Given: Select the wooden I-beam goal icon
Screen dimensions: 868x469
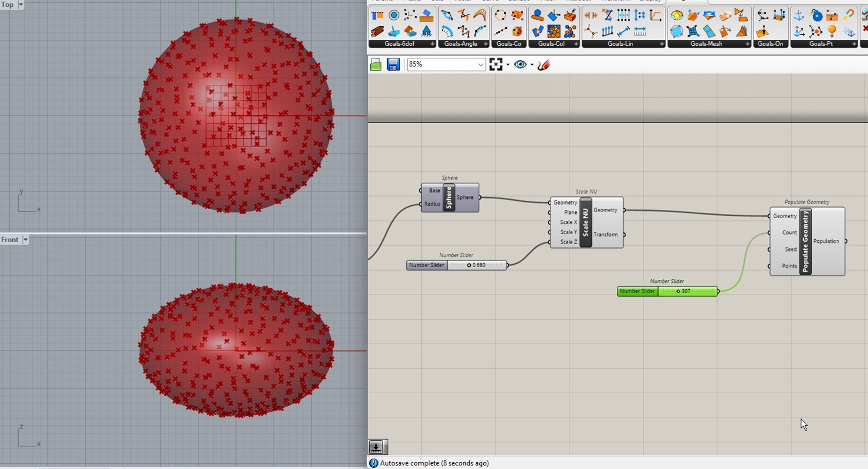Looking at the screenshot, I should pyautogui.click(x=378, y=31).
